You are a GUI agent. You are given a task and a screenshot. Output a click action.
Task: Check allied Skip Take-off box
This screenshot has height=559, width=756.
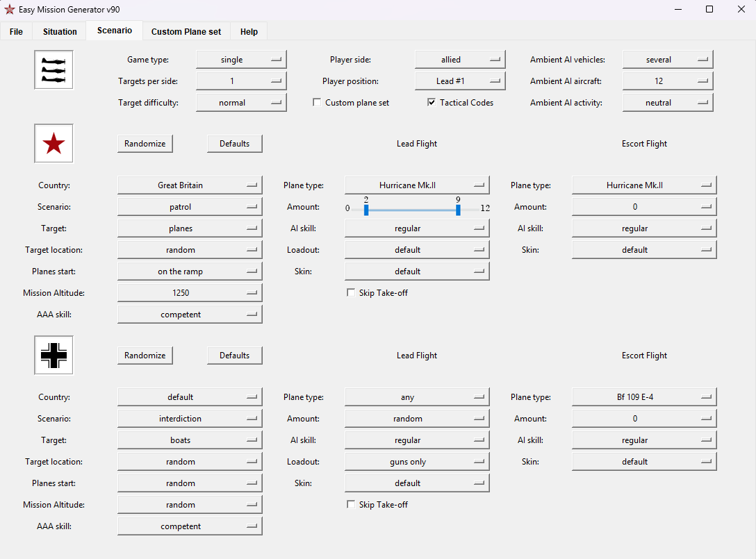(351, 292)
